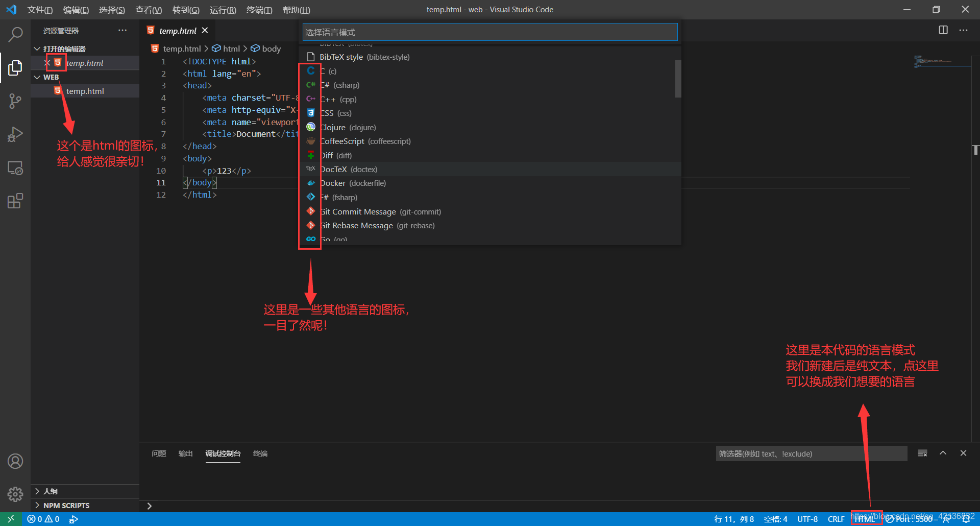This screenshot has height=526, width=980.
Task: Choose Git Rebase Message language mode
Action: point(490,225)
